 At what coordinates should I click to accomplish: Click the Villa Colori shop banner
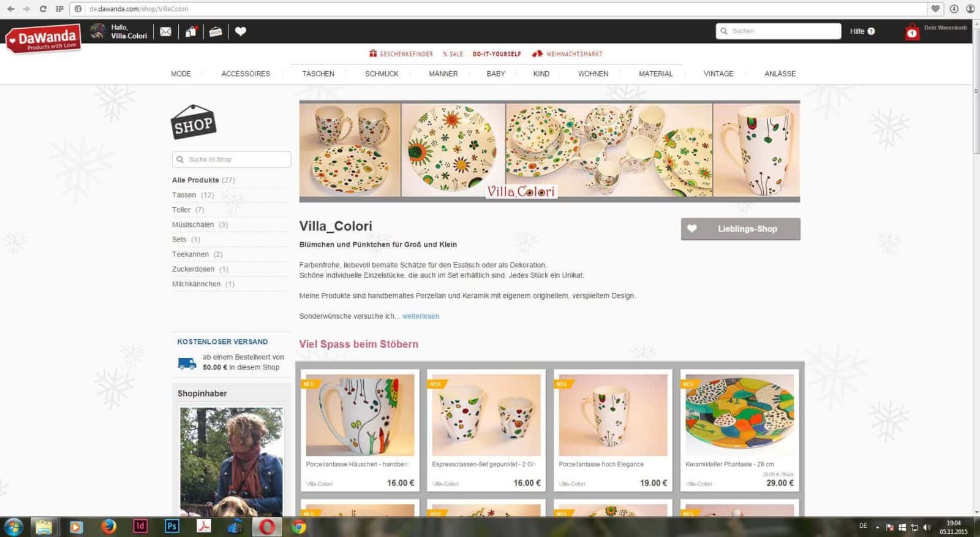[x=549, y=151]
